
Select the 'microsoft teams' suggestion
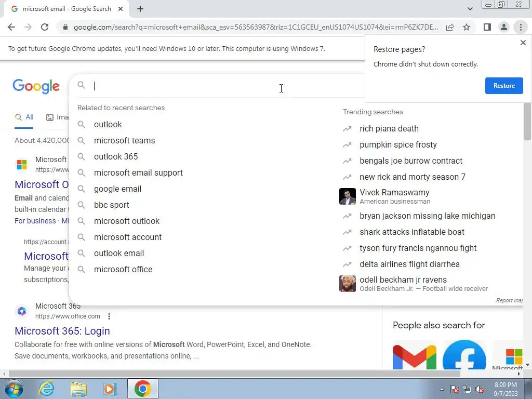coord(124,140)
